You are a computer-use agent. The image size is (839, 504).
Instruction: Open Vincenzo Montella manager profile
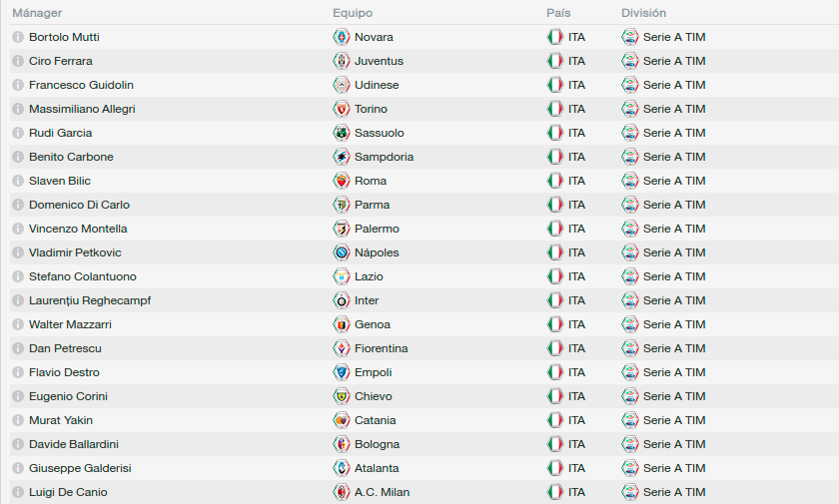[78, 229]
